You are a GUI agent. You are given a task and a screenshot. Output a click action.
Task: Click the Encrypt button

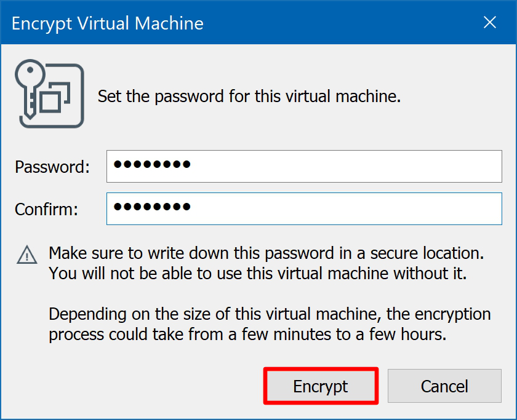(x=320, y=386)
